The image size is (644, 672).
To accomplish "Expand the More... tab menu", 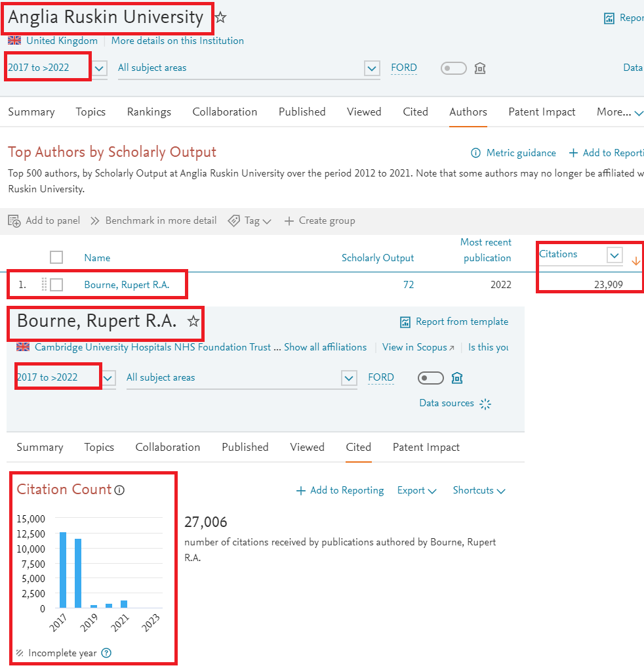I will [x=620, y=112].
